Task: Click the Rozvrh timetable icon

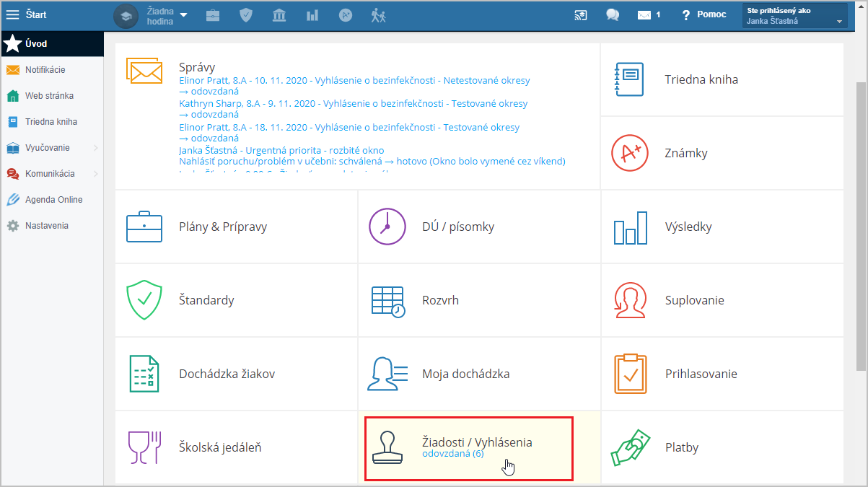Action: (x=388, y=301)
